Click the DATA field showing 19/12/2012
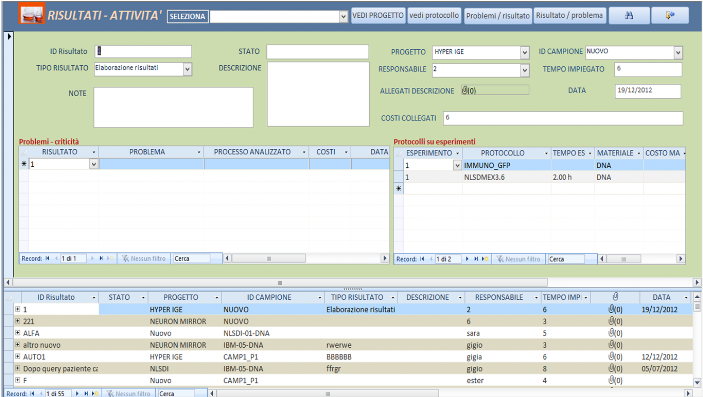Image resolution: width=703 pixels, height=397 pixels. pos(648,91)
